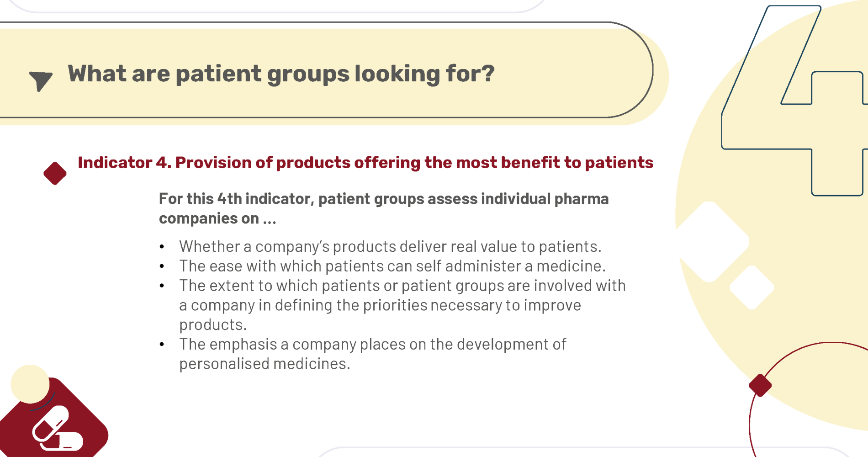The image size is (868, 457).
Task: Click the dark arrow pointer beside the heading
Action: [41, 81]
